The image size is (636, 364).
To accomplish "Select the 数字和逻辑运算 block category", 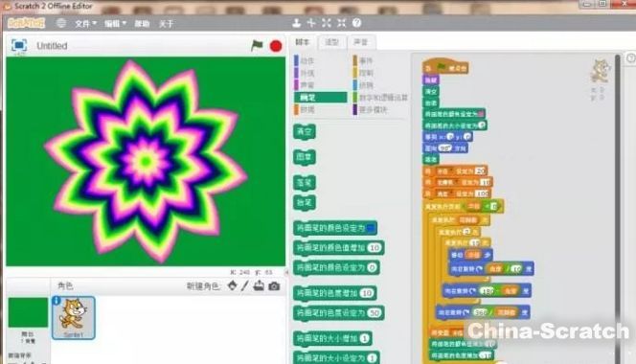I will [x=380, y=98].
